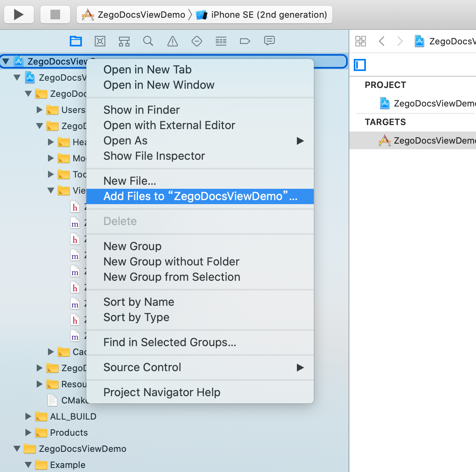Show the Test navigator
Viewport: 476px width, 472px height.
pyautogui.click(x=197, y=41)
